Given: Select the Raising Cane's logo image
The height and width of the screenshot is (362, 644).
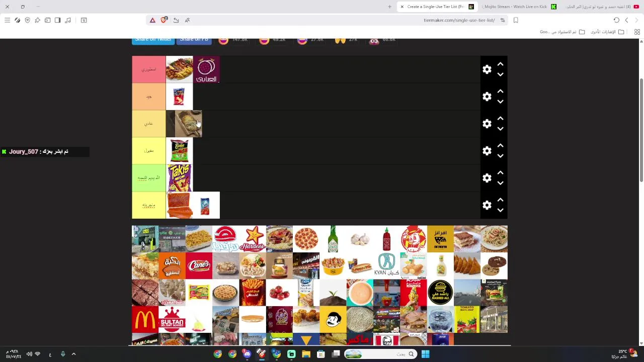Looking at the screenshot, I should 199,266.
